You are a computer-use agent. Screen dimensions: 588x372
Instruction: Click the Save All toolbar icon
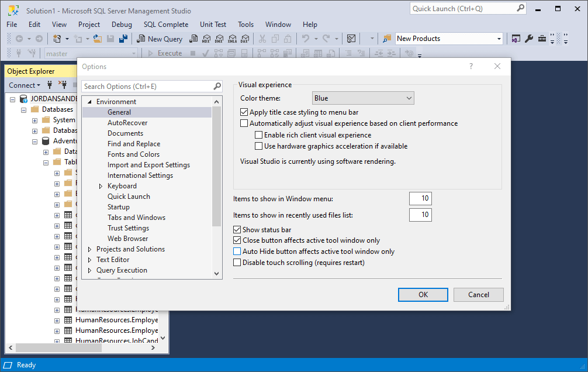pos(123,39)
